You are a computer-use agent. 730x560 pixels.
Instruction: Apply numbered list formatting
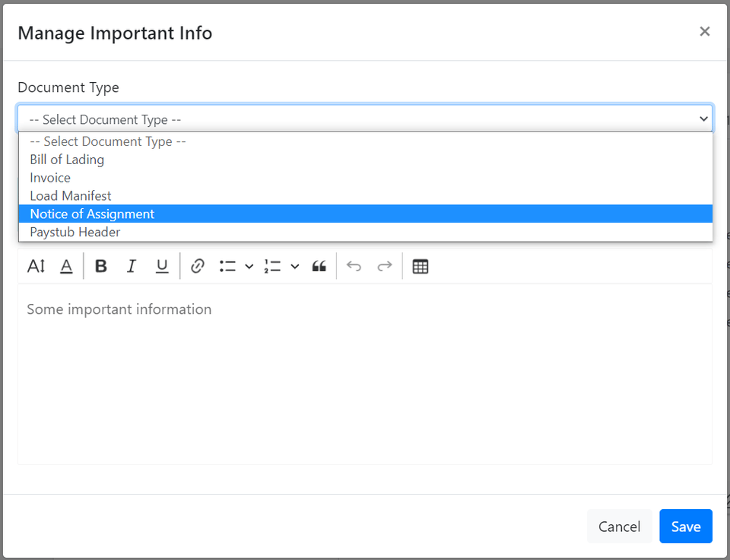(x=273, y=266)
